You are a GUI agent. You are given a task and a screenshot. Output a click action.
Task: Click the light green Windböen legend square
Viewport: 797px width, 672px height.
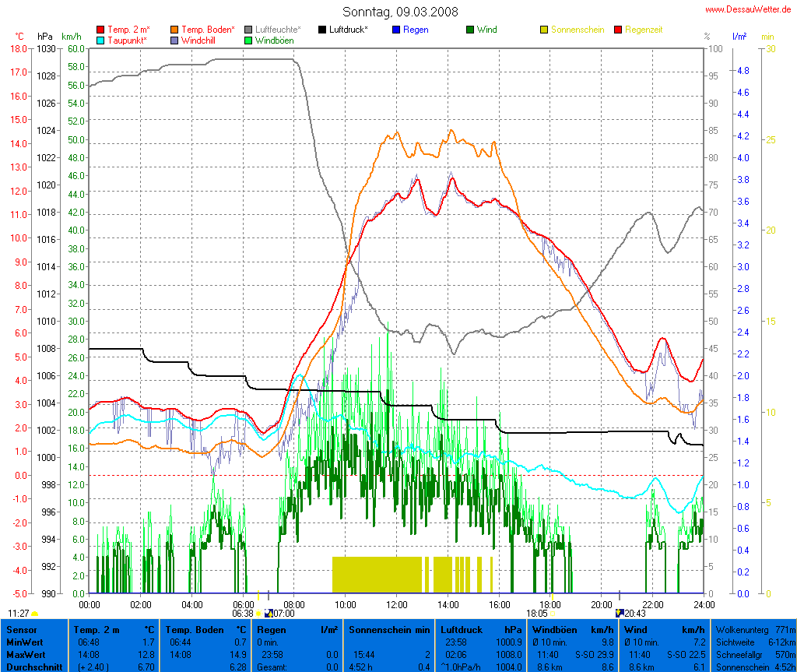(248, 40)
